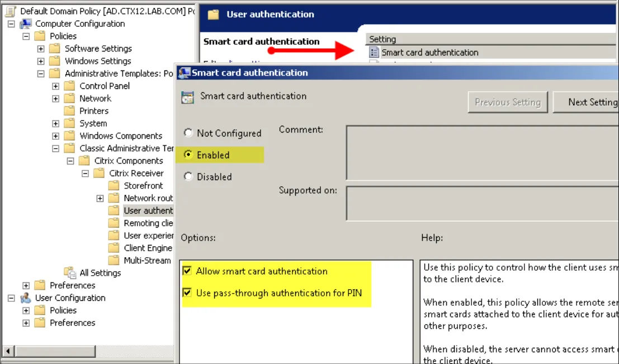Select the User experience tree item
Screen dimensions: 619x364
[148, 236]
